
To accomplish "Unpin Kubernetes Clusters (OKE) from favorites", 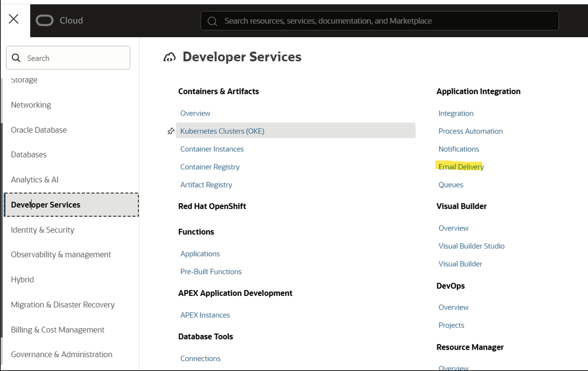I will coord(171,131).
